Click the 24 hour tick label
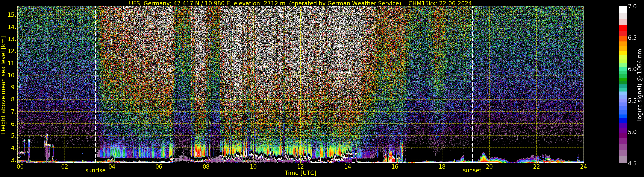This screenshot has width=644, height=177. 583,166
